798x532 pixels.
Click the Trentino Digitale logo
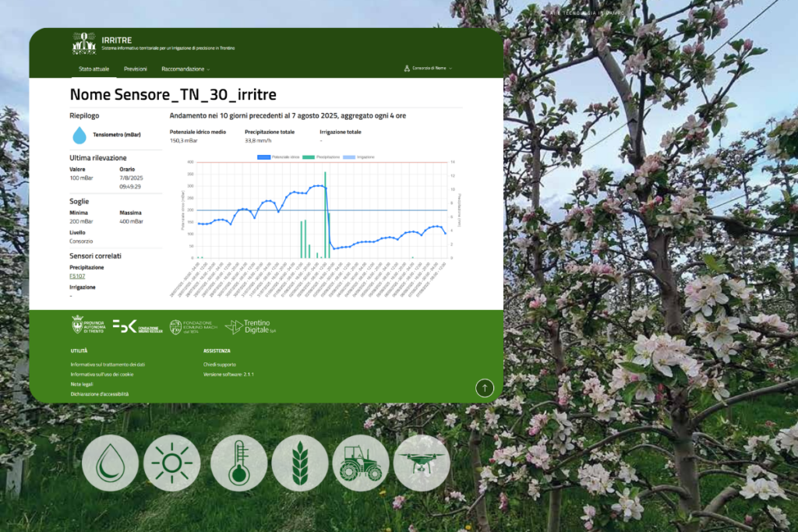[247, 326]
